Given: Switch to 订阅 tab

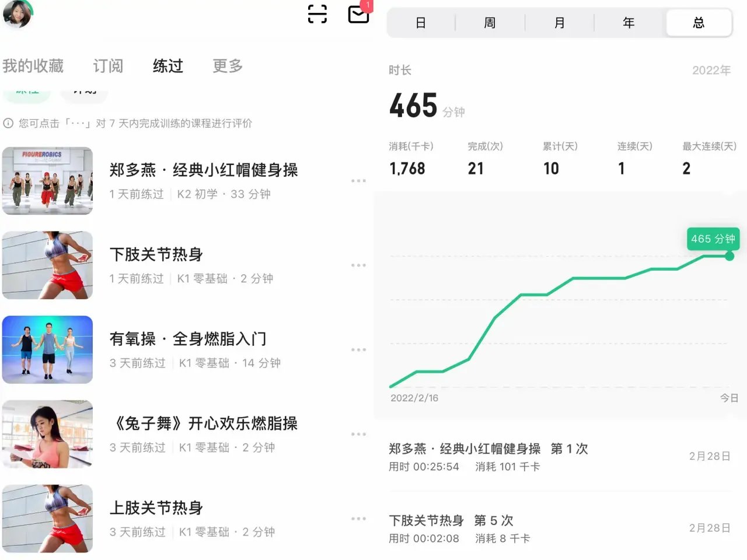Looking at the screenshot, I should coord(108,66).
